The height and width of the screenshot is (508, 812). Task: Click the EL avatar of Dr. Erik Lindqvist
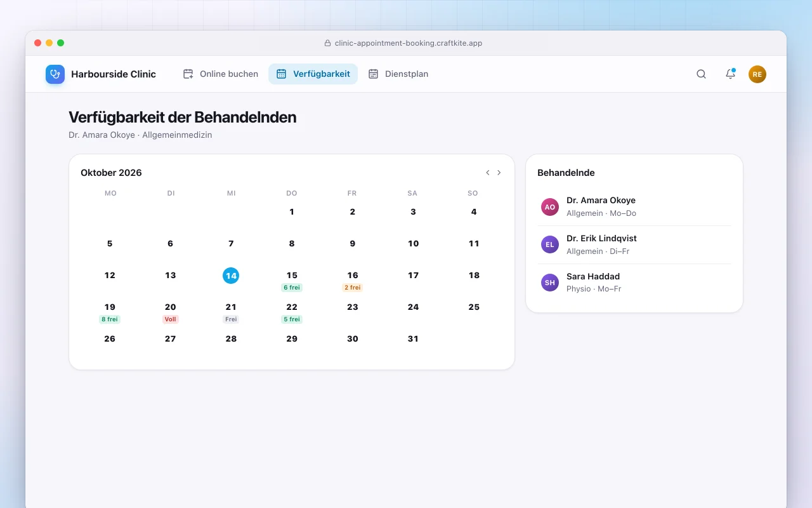(550, 244)
